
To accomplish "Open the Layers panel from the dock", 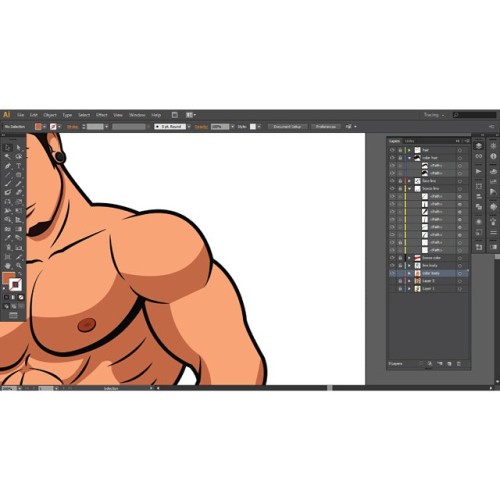I will (479, 146).
